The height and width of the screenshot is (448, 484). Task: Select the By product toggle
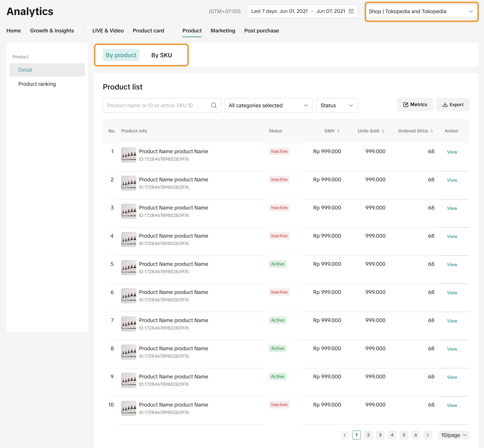[x=121, y=55]
